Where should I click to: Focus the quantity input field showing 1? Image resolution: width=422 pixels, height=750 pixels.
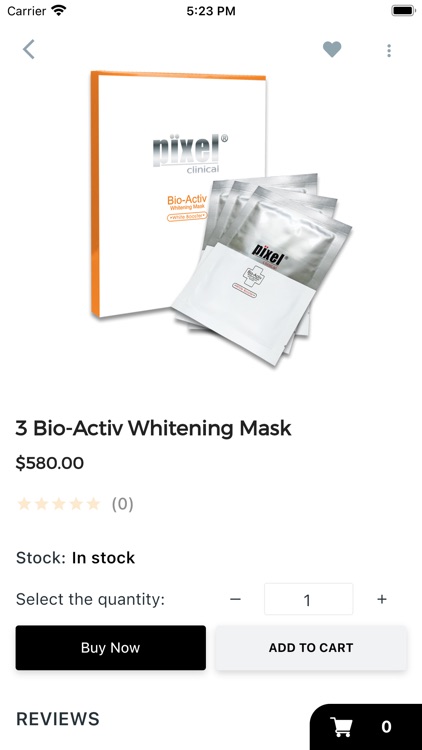point(309,599)
